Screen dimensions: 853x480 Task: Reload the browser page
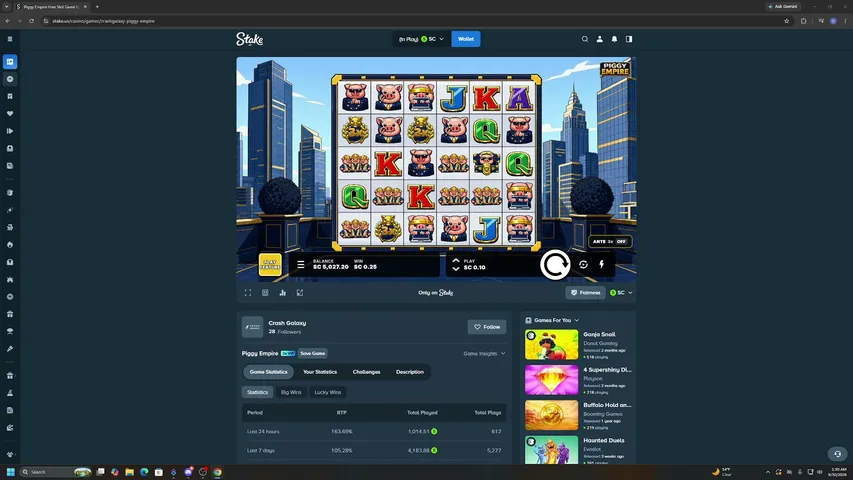point(32,21)
